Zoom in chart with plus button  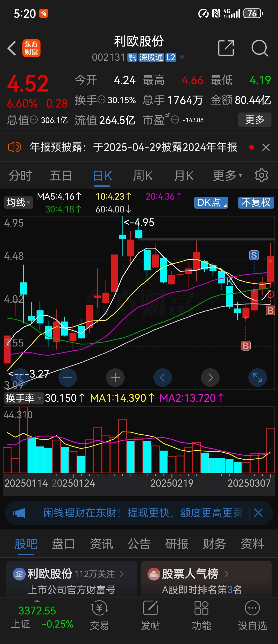pyautogui.click(x=115, y=378)
